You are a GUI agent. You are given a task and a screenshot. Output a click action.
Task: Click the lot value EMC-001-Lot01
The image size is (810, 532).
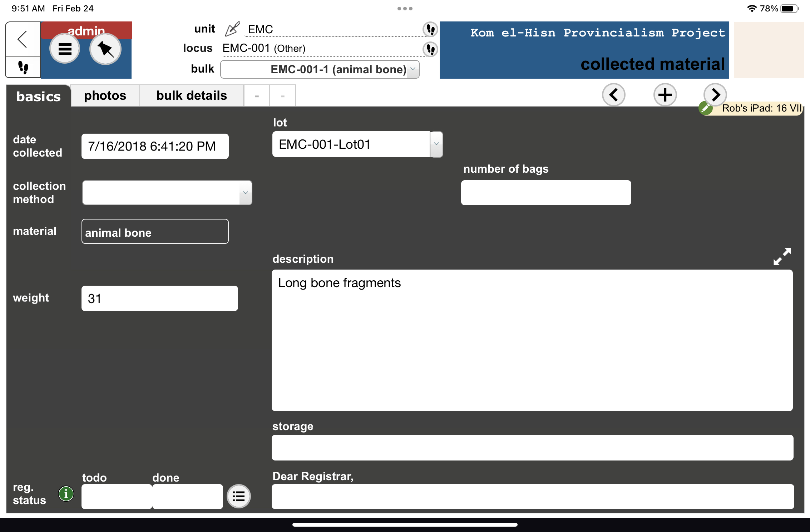tap(351, 144)
